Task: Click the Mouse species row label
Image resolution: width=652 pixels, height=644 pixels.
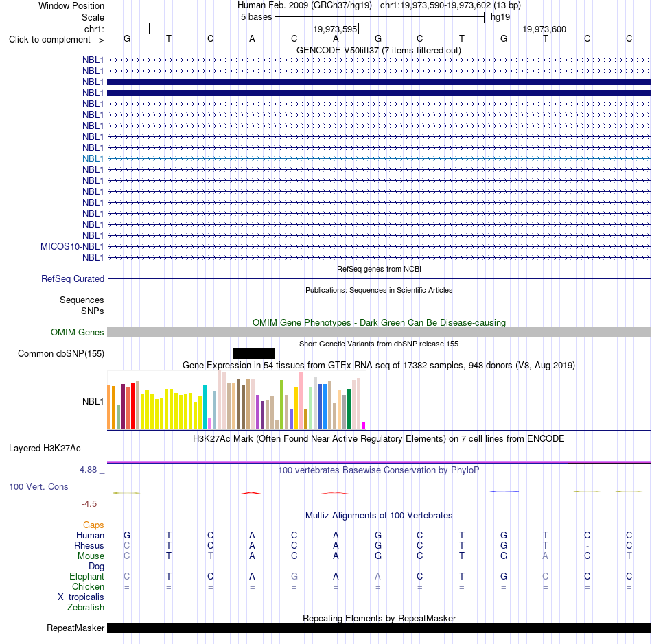Action: point(91,556)
